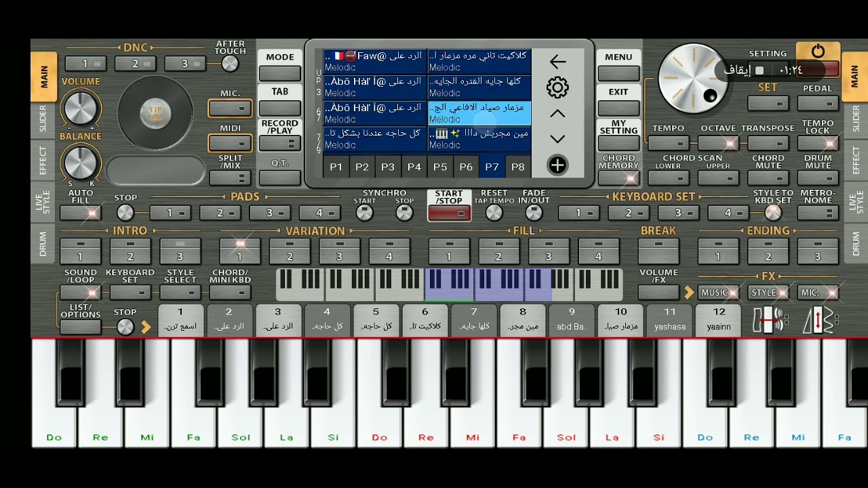Toggle the Synchro Stop knob
The width and height of the screenshot is (868, 488).
point(404,213)
